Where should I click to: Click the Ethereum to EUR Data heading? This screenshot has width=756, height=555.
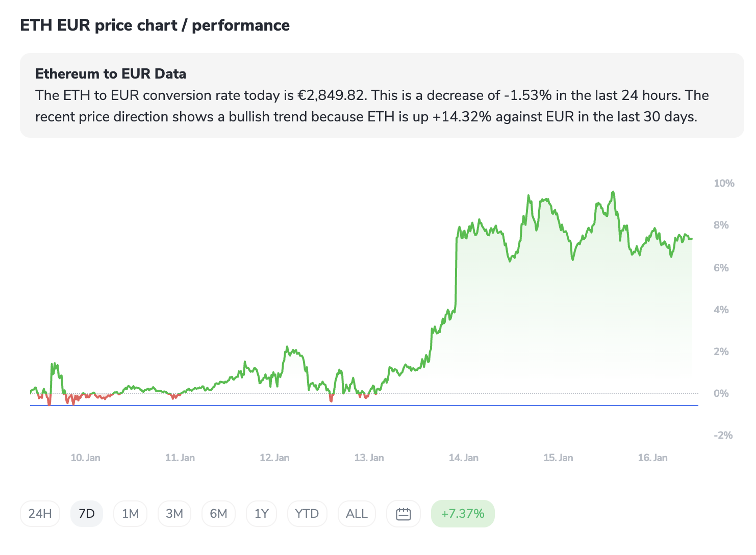pos(111,74)
